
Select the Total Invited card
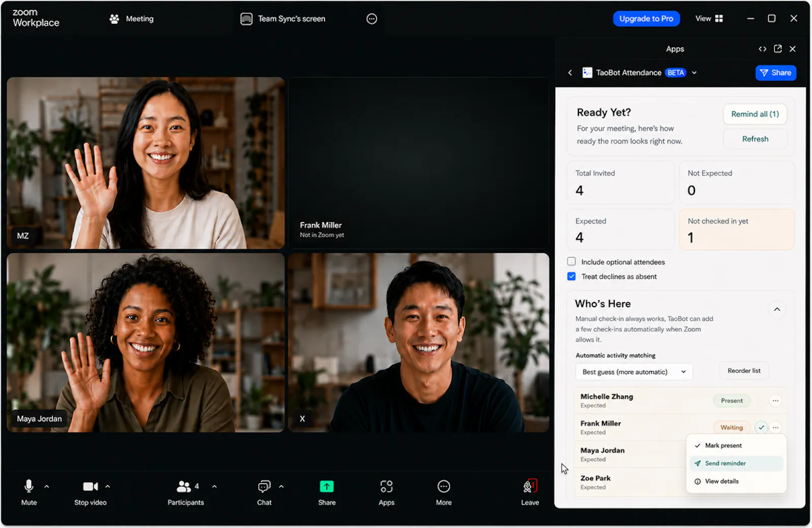click(x=620, y=183)
